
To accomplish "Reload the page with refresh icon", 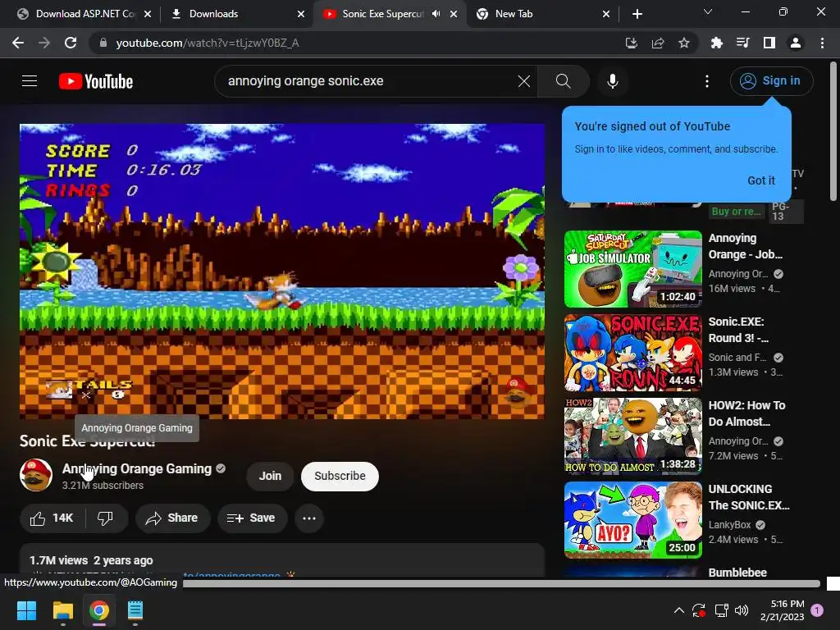I will coord(71,43).
